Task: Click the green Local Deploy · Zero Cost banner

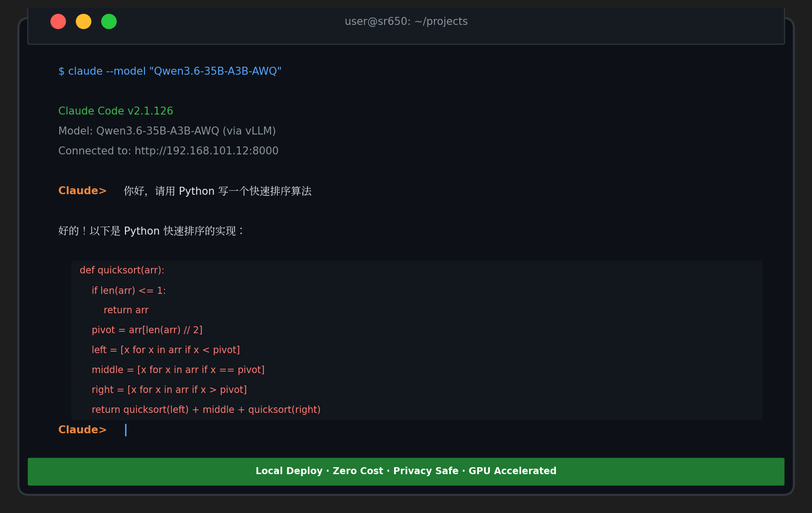Action: (406, 472)
